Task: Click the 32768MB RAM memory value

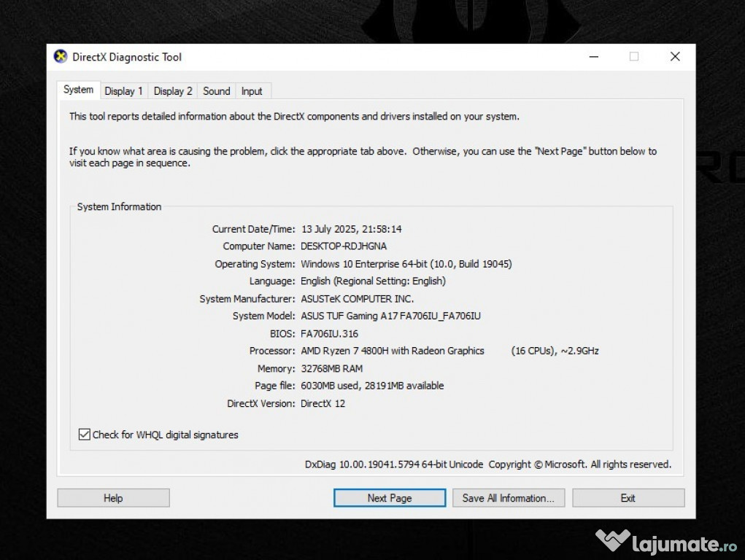Action: pyautogui.click(x=332, y=368)
